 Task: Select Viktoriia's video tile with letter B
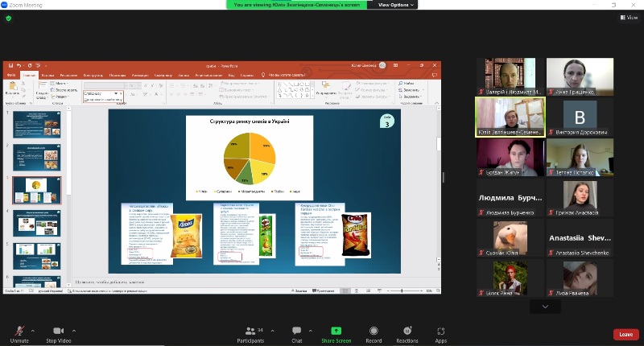pyautogui.click(x=579, y=117)
